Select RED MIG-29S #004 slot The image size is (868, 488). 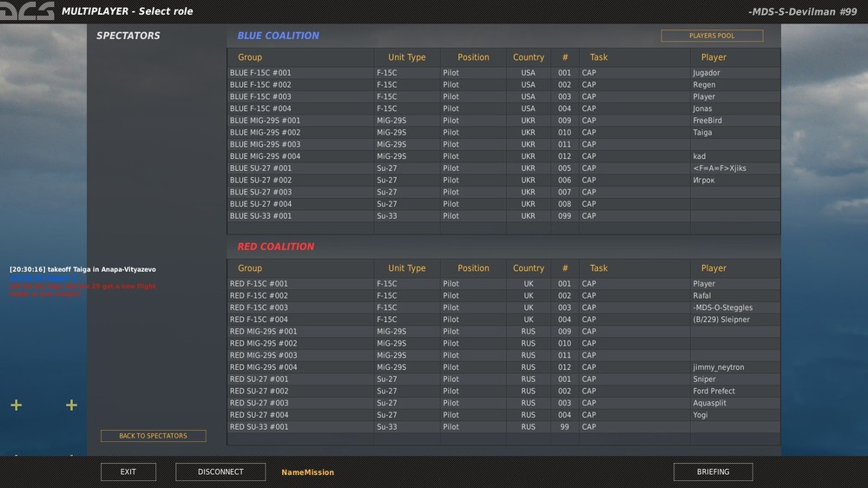click(503, 367)
